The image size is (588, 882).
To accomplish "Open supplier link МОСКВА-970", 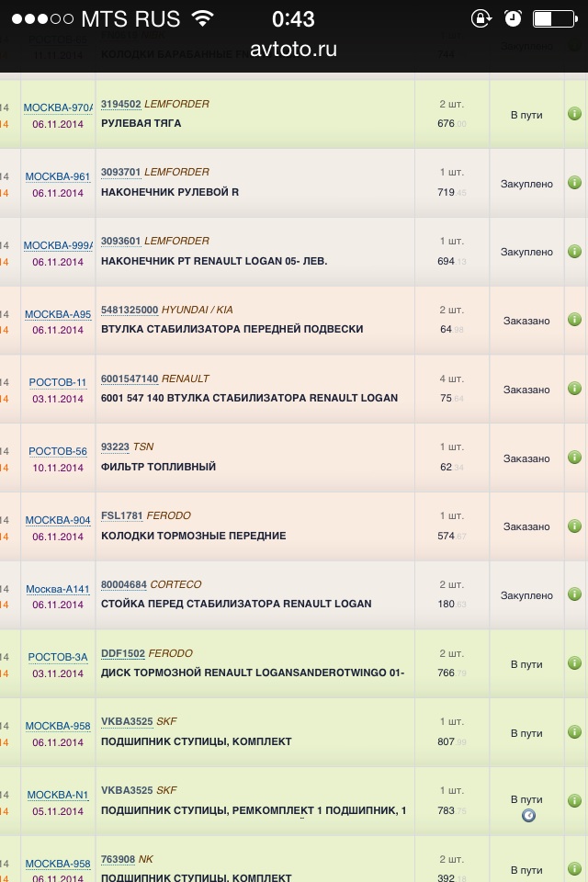I will [57, 108].
